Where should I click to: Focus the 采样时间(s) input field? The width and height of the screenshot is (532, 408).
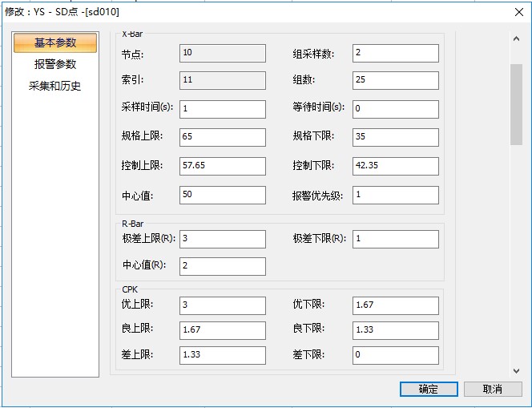coord(222,109)
